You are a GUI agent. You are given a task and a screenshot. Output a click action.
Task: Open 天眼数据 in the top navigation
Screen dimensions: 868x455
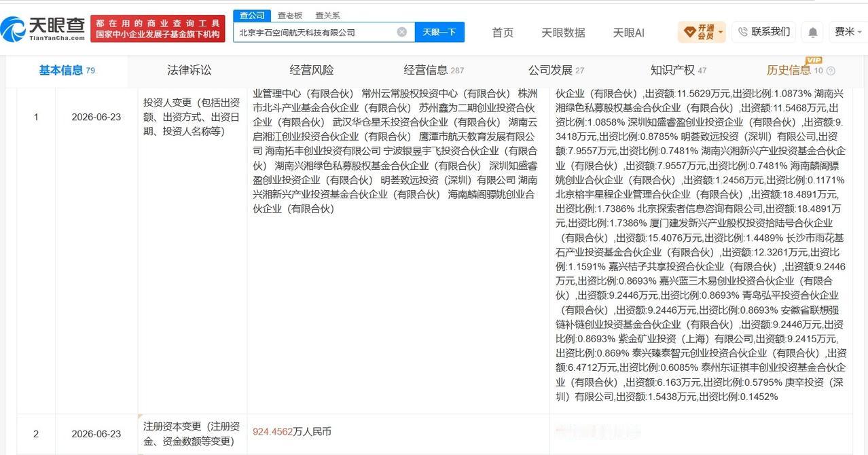click(563, 33)
